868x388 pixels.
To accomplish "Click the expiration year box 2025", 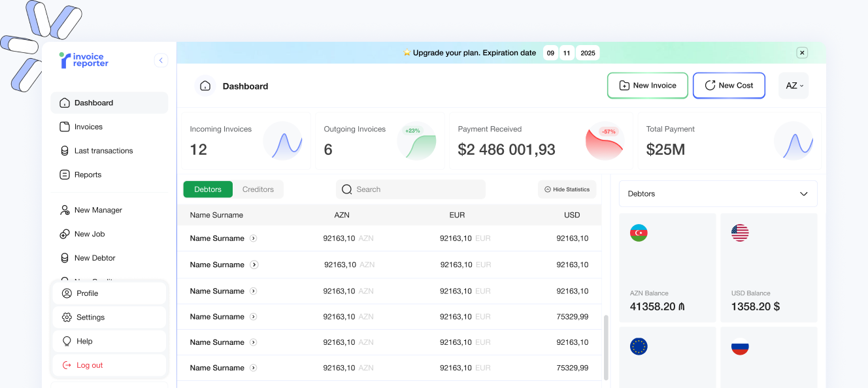I will [x=588, y=53].
